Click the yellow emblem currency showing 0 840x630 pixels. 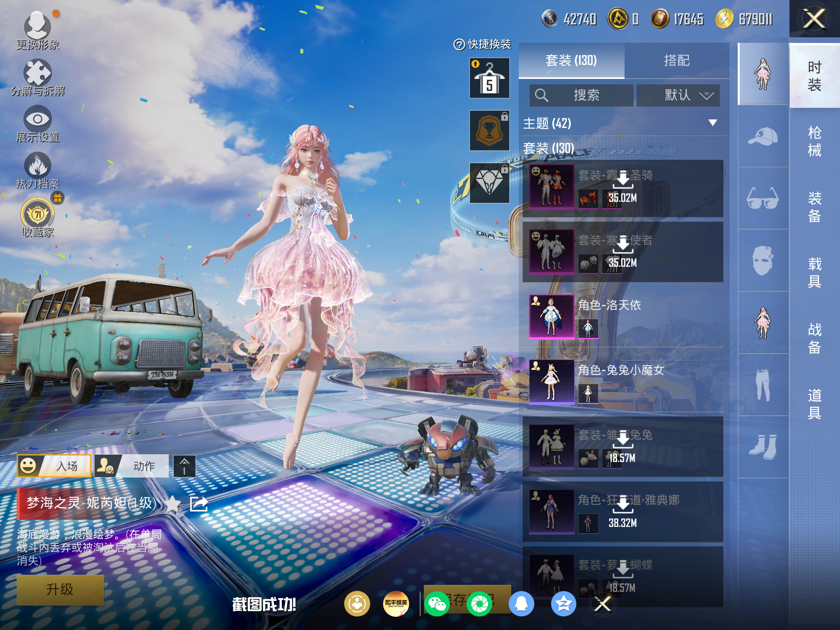623,19
